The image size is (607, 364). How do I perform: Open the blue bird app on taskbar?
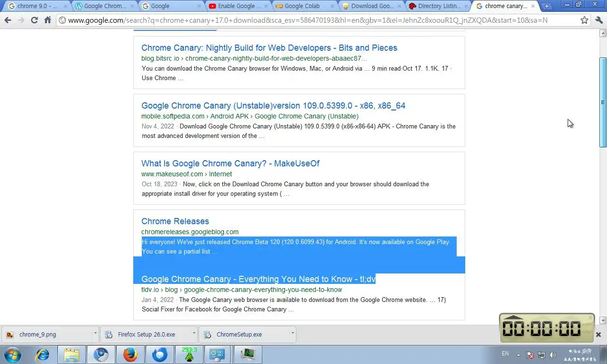(160, 355)
